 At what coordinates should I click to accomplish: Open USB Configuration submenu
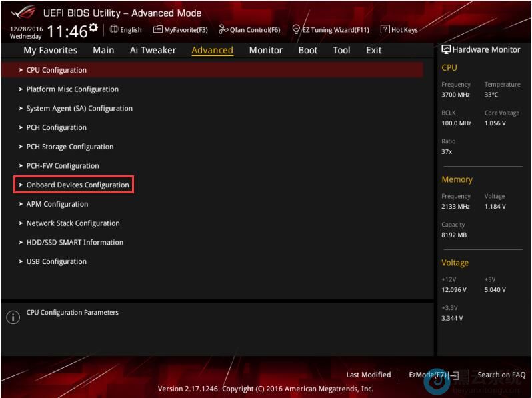[x=56, y=261]
